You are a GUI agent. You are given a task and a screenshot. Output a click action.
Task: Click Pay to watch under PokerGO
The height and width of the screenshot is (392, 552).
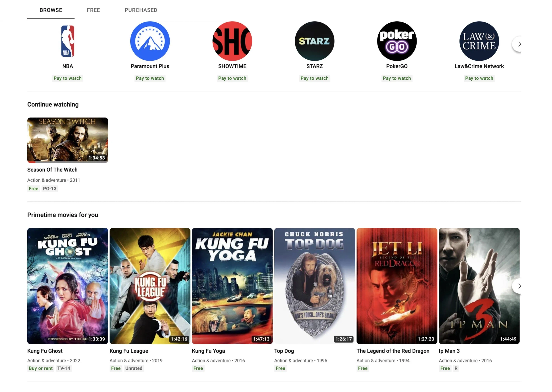tap(397, 78)
